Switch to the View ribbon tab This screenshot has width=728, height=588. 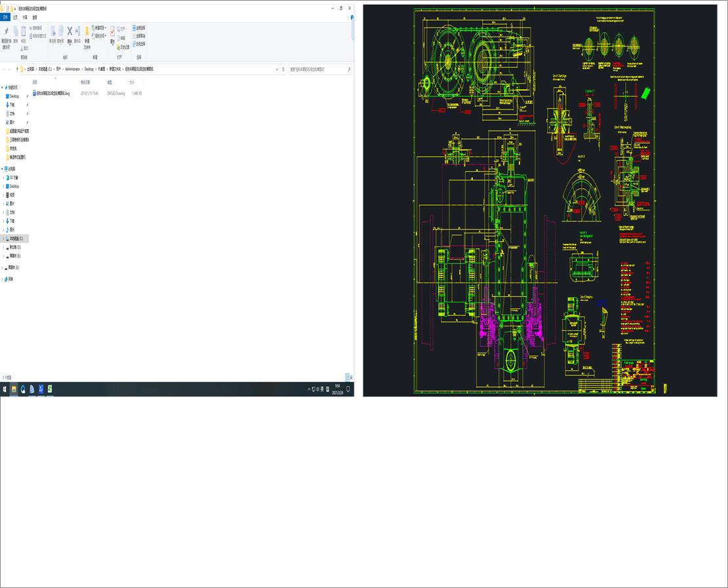tap(34, 17)
